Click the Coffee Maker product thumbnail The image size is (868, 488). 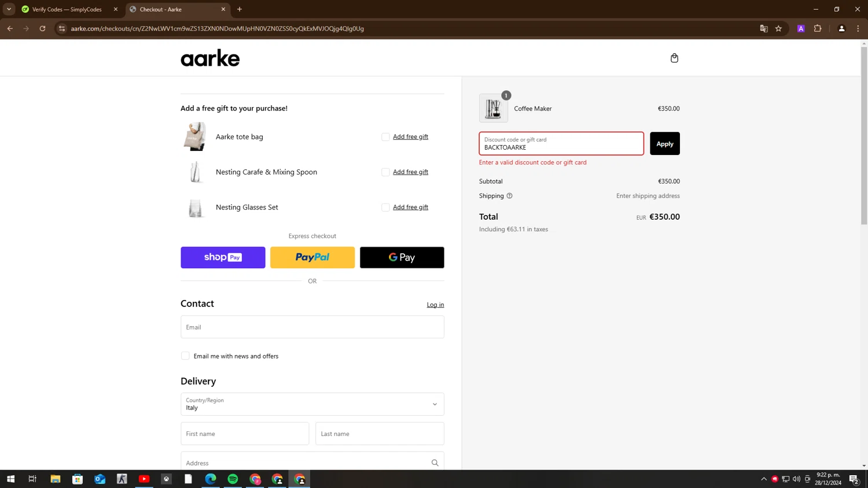[x=493, y=108]
